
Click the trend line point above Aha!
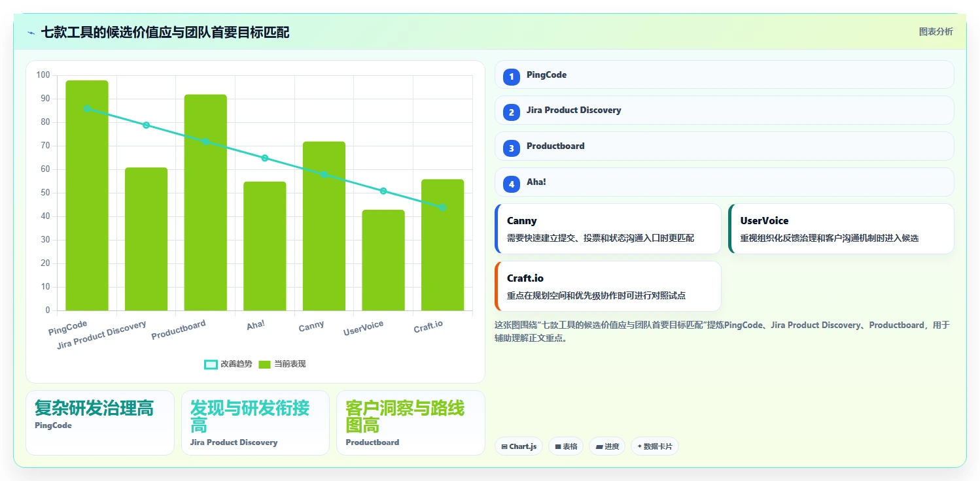tap(265, 158)
